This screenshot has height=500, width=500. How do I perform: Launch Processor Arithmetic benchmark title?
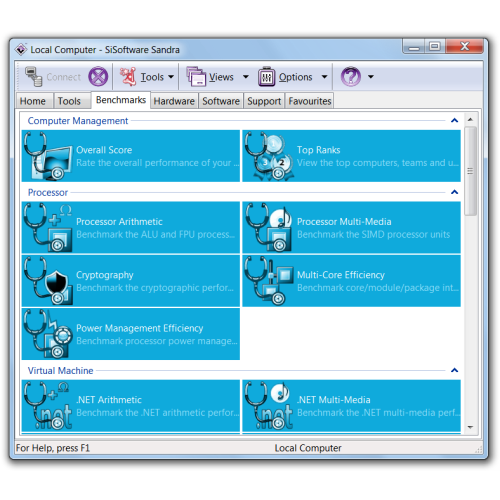[x=119, y=222]
